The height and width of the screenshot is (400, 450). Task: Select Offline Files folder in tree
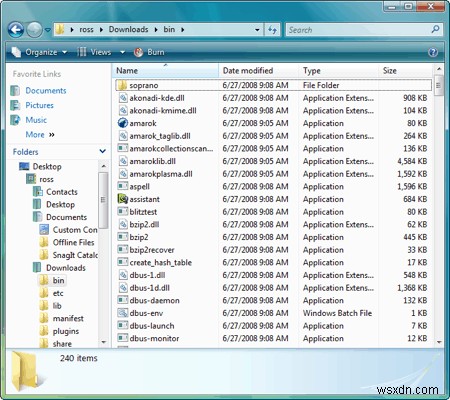73,242
